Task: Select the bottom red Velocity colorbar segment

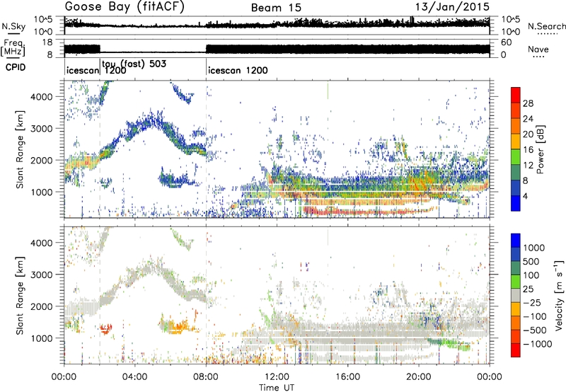Action: pos(516,350)
